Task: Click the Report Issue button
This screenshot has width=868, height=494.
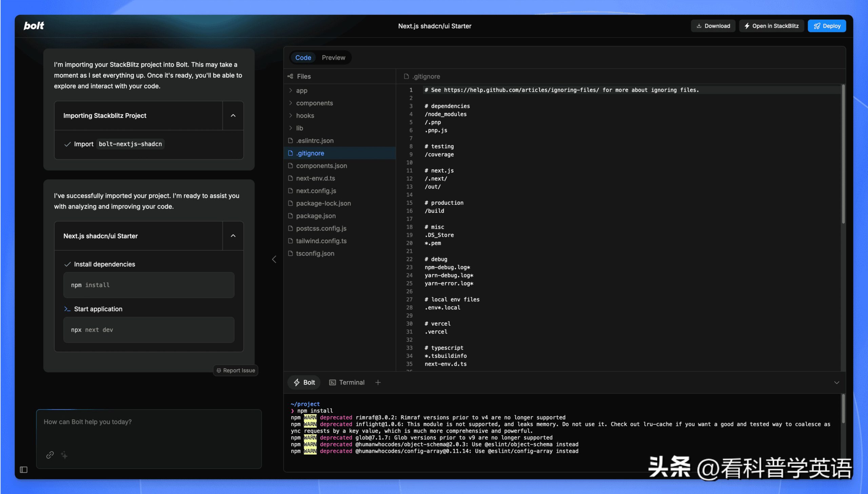Action: (x=236, y=371)
